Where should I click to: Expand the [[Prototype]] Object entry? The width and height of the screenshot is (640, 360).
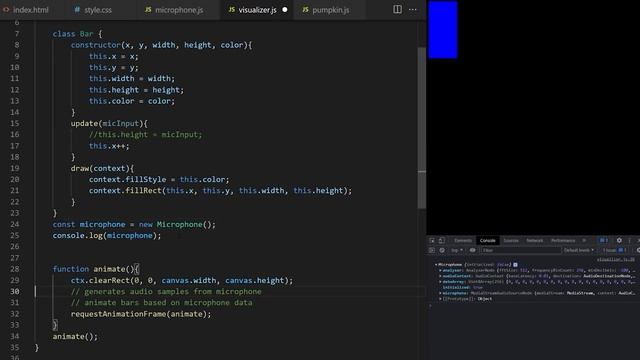pyautogui.click(x=440, y=299)
